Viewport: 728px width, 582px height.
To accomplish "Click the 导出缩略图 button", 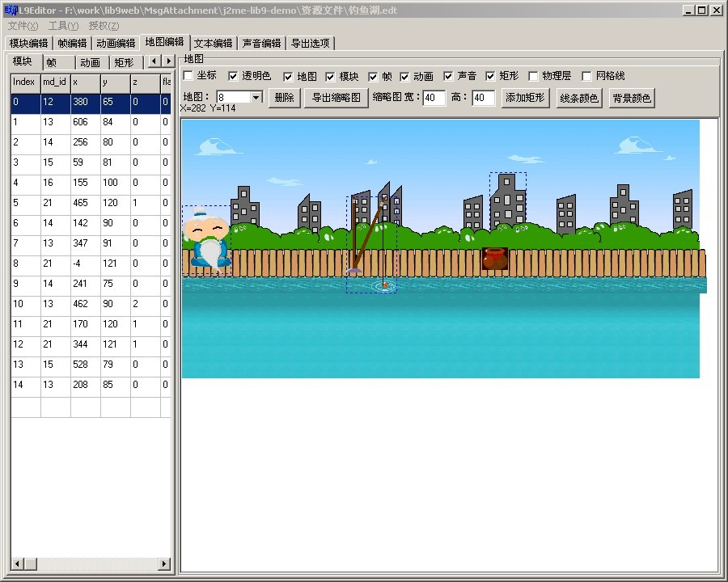I will 336,98.
